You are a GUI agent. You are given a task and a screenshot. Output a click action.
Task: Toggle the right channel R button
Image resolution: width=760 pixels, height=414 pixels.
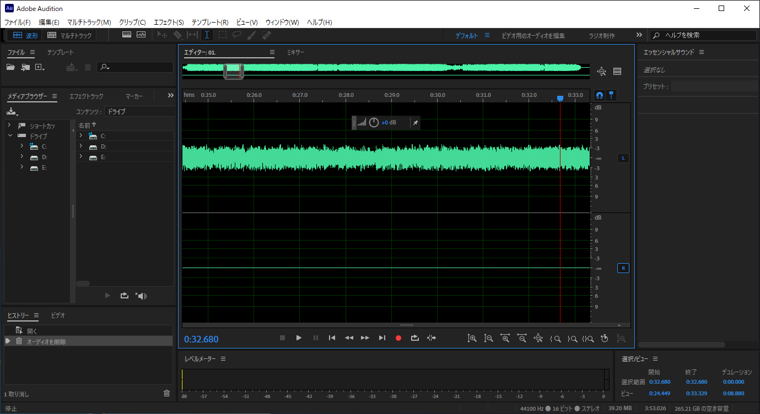(x=623, y=268)
